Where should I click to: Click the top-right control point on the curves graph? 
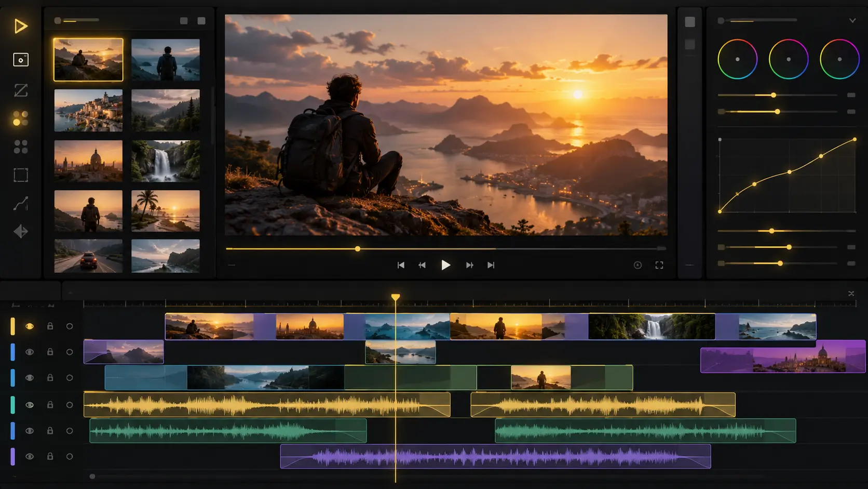click(x=855, y=140)
